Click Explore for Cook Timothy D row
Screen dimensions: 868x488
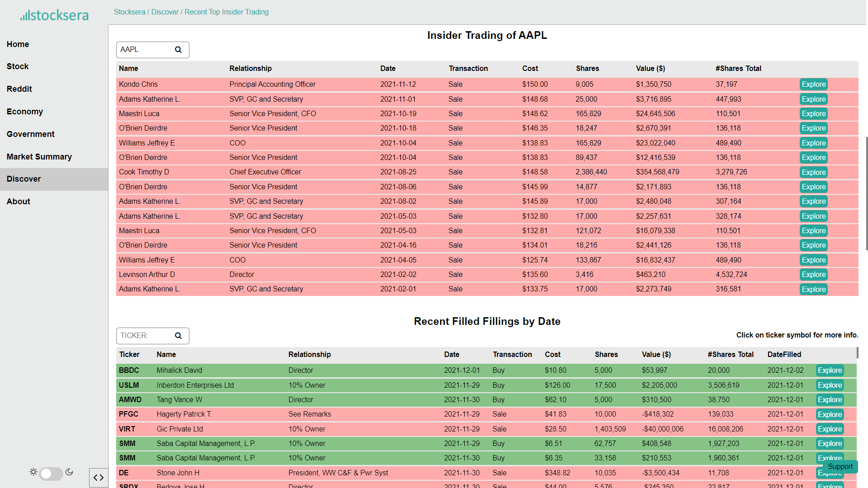(813, 172)
